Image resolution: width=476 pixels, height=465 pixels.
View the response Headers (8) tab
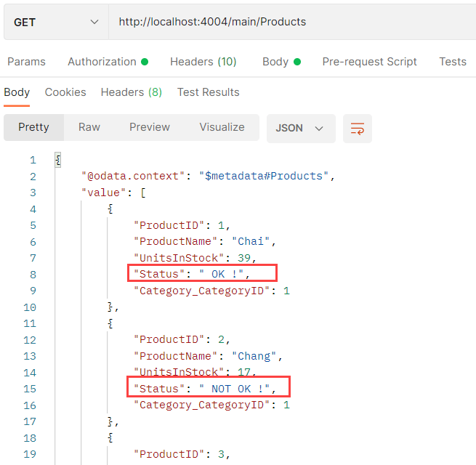131,92
